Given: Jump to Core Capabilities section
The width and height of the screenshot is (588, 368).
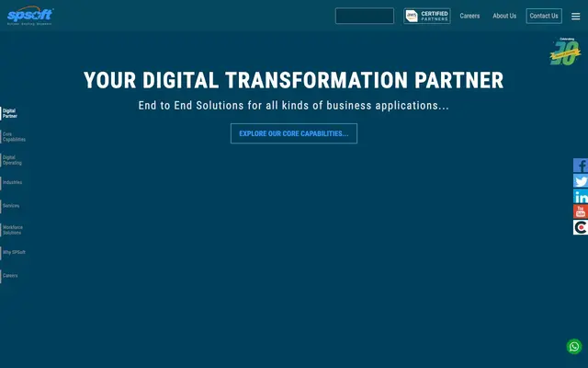Looking at the screenshot, I should pyautogui.click(x=14, y=137).
